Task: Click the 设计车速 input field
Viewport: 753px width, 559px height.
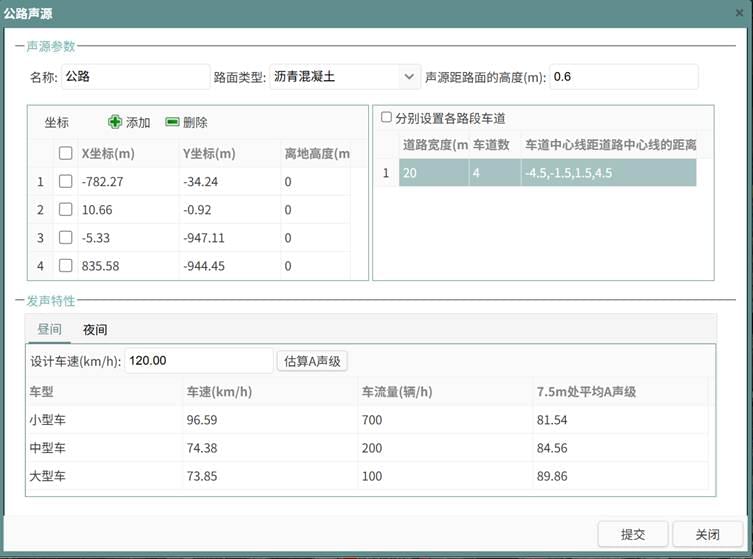Action: (197, 361)
